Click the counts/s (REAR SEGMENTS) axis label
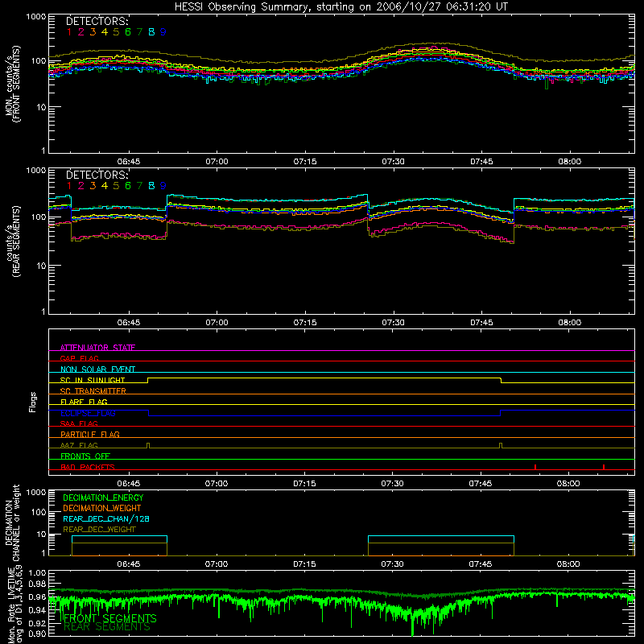This screenshot has height=644, width=644. (x=12, y=242)
